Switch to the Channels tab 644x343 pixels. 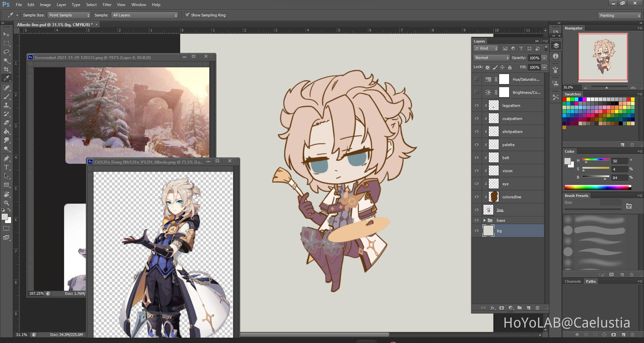[573, 281]
